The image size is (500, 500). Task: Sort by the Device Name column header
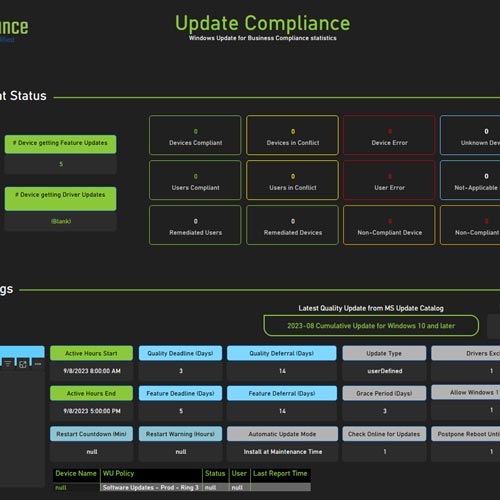point(76,474)
